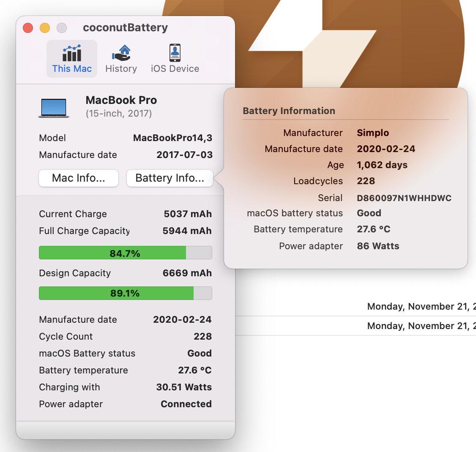Click the Design Capacity label
This screenshot has width=476, height=452.
pos(75,273)
